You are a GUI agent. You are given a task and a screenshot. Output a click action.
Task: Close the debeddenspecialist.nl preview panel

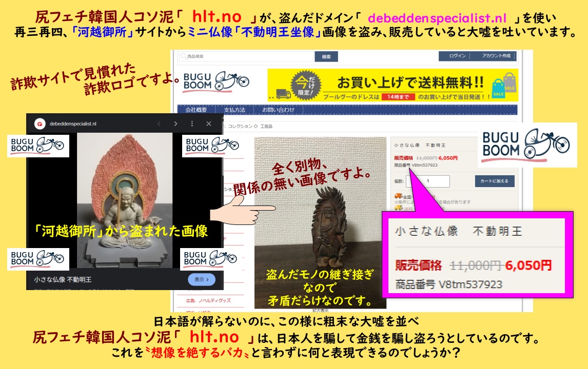click(209, 124)
